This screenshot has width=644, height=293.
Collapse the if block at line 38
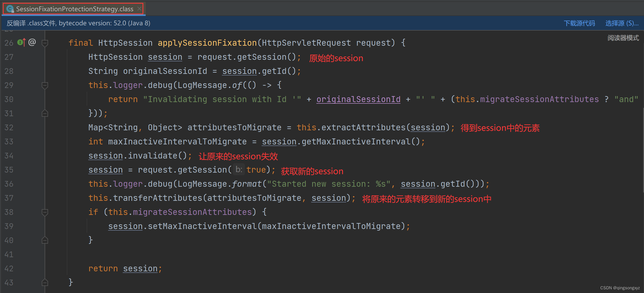[x=45, y=212]
